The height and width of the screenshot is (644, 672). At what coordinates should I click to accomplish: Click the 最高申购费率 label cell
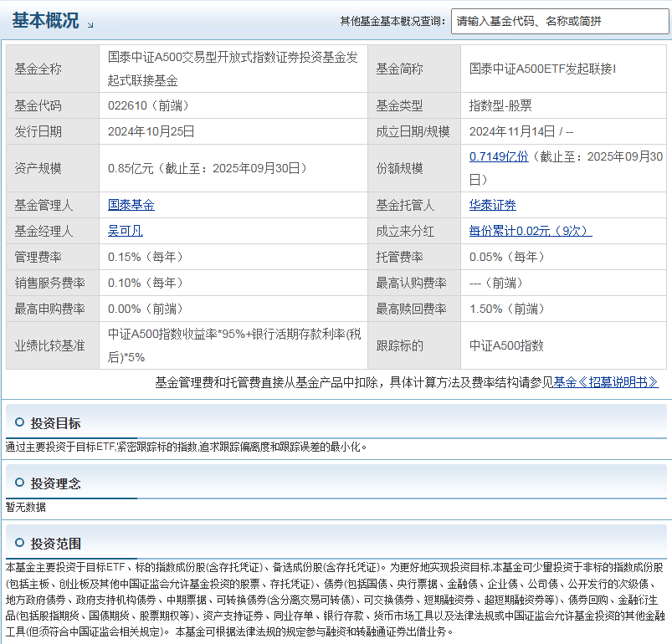point(53,309)
